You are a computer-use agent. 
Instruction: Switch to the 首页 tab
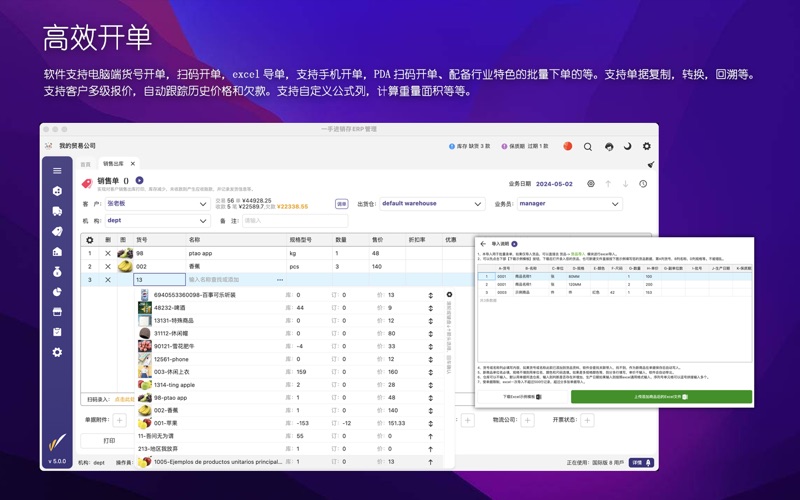[x=85, y=164]
